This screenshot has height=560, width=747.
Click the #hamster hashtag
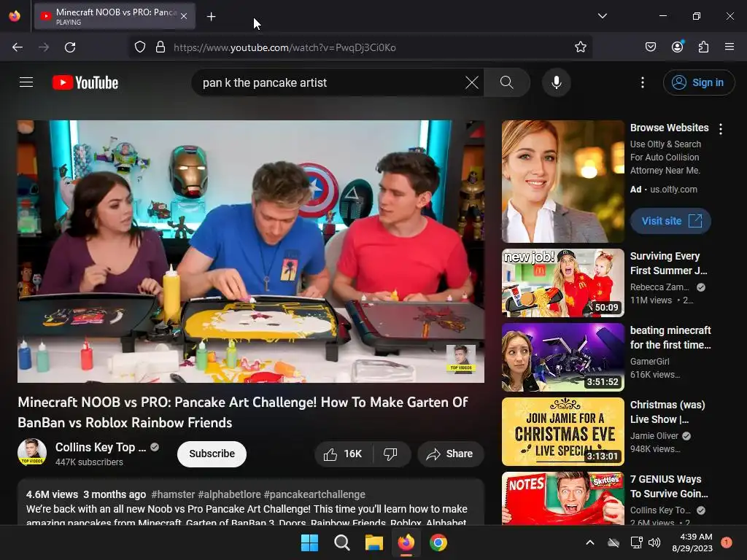[173, 494]
